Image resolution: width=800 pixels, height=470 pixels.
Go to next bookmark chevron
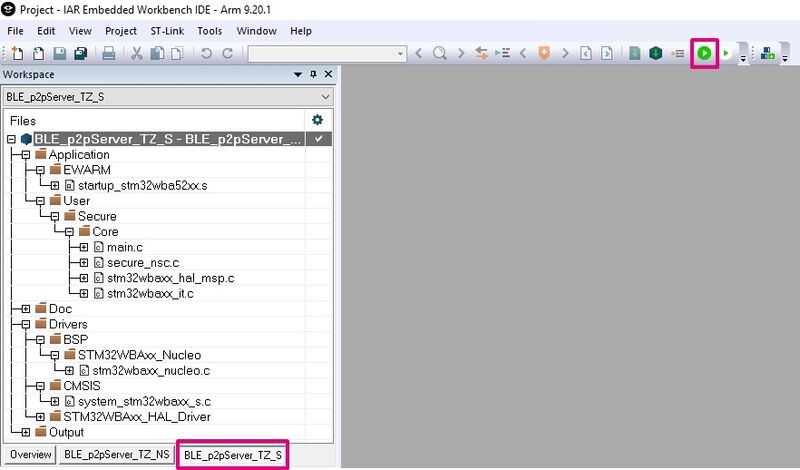(565, 53)
